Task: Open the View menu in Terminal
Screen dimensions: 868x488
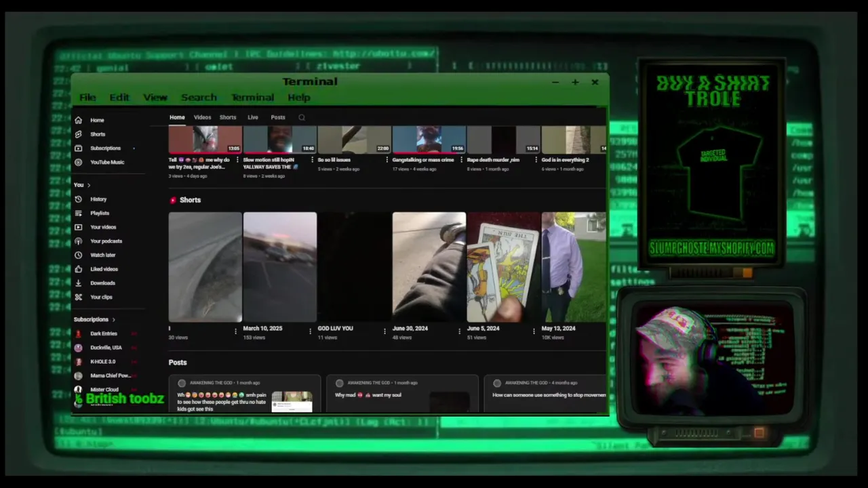Action: (155, 98)
